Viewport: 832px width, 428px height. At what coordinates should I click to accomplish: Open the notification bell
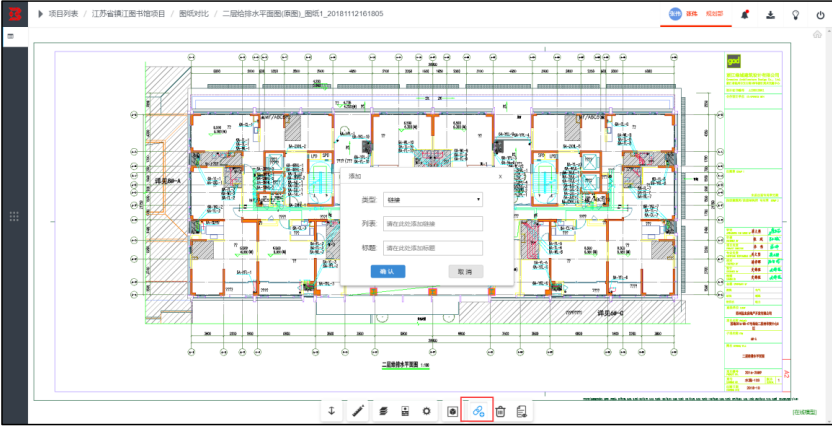click(745, 15)
